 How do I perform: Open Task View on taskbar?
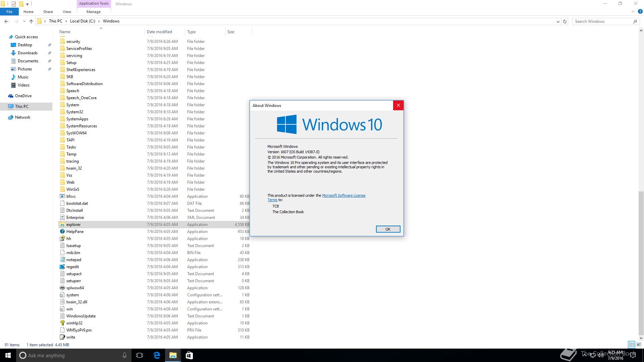(x=140, y=355)
